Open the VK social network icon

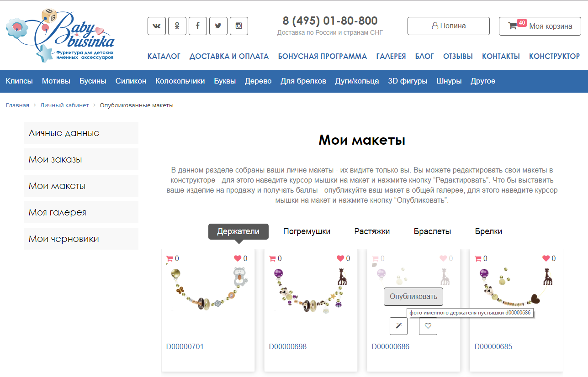(156, 26)
